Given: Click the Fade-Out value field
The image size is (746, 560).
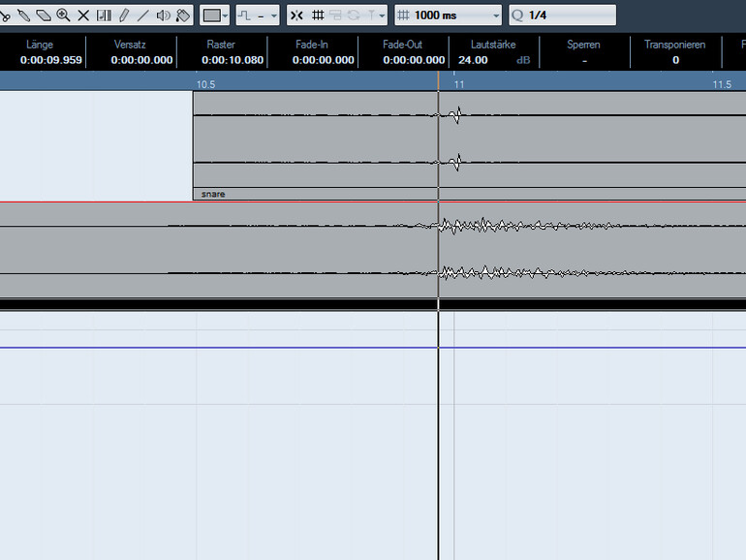Looking at the screenshot, I should click(414, 60).
